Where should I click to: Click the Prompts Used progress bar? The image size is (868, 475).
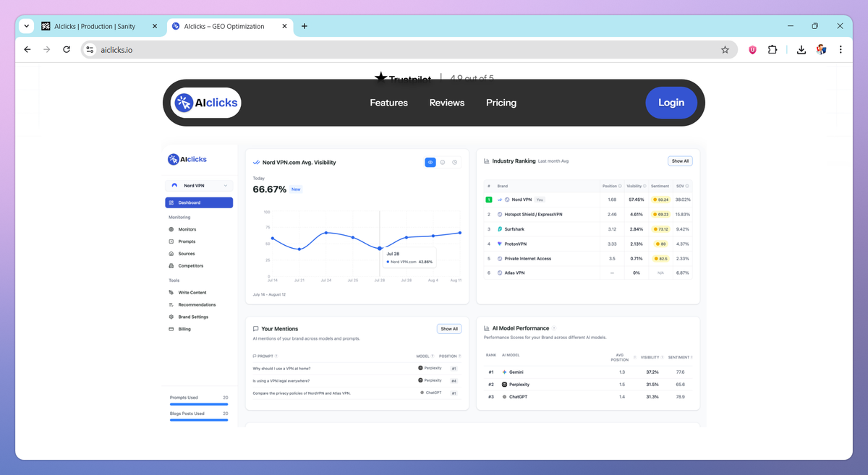click(x=199, y=405)
